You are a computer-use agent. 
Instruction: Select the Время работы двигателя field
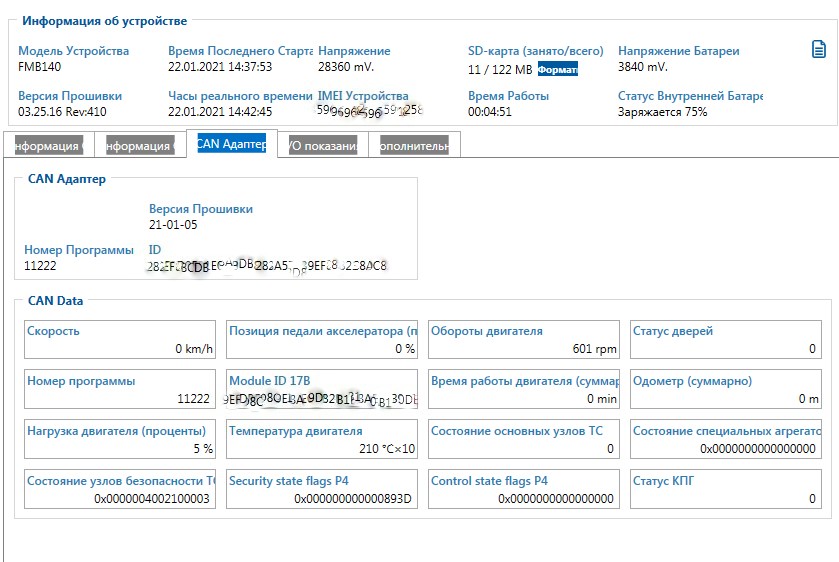coord(523,389)
